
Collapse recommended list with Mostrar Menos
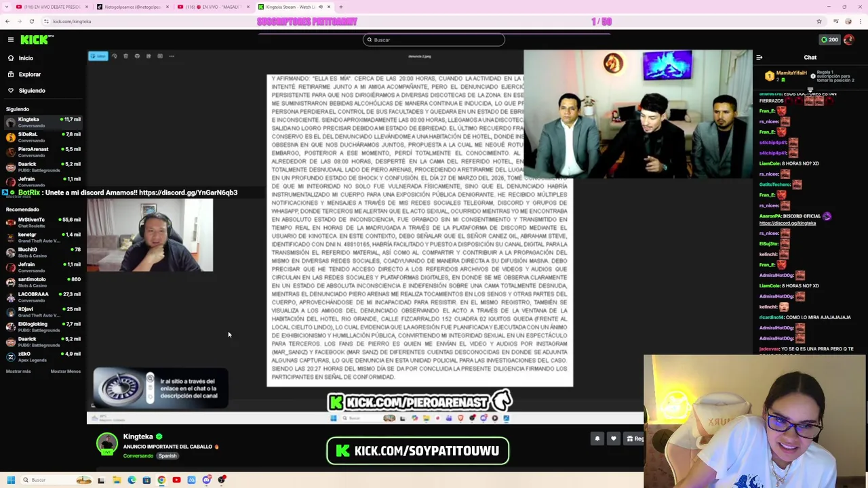[66, 371]
